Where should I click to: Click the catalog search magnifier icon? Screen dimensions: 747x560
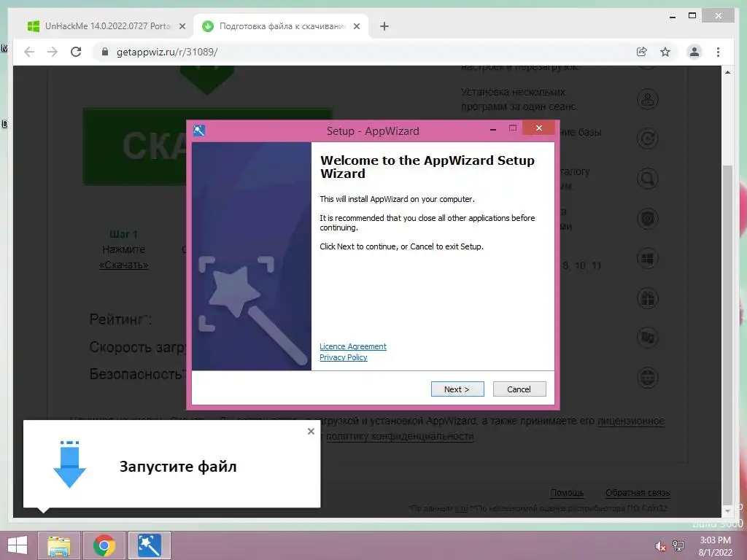[x=648, y=179]
